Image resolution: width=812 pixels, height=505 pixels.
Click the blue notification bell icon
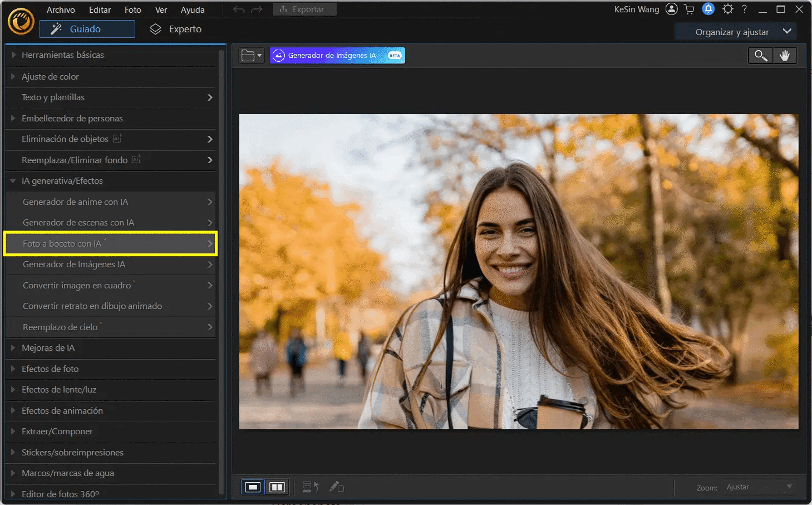click(x=708, y=9)
